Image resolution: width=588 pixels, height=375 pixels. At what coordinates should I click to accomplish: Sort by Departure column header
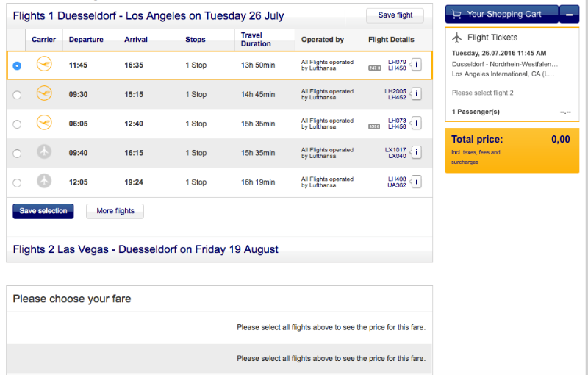click(86, 40)
